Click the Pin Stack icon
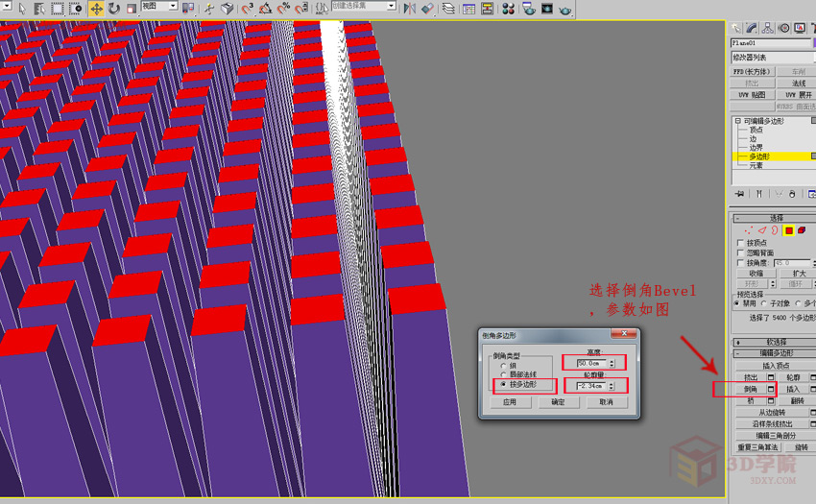Image resolution: width=816 pixels, height=504 pixels. pos(738,193)
